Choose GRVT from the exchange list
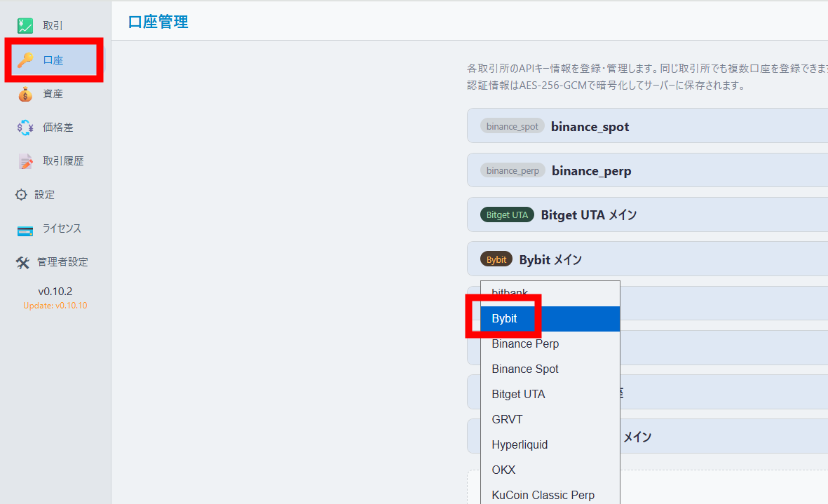828x504 pixels. [507, 419]
